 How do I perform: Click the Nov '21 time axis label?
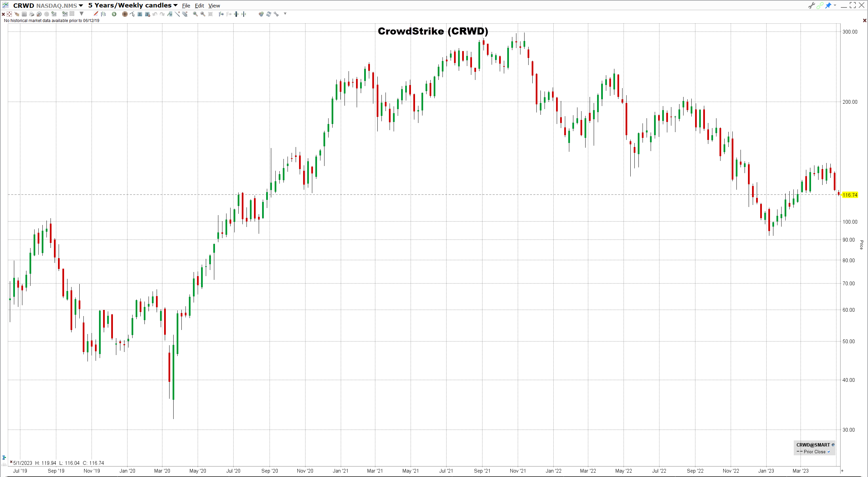[x=518, y=471]
